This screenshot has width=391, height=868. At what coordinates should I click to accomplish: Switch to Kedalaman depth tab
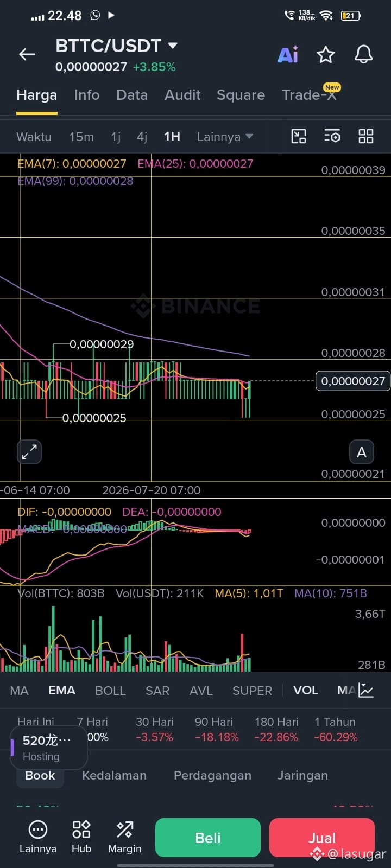click(x=114, y=775)
